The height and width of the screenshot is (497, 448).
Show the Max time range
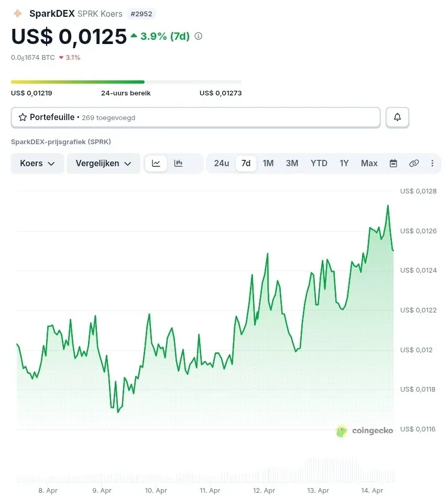tap(369, 163)
